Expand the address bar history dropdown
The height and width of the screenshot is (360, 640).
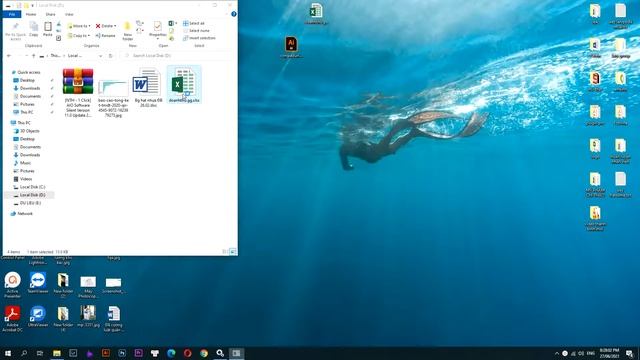click(100, 56)
